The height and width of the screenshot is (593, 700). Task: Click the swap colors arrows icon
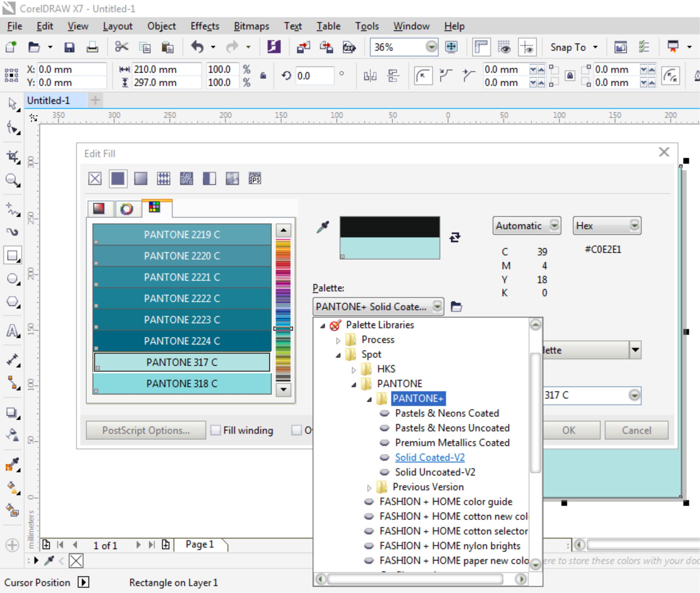455,237
